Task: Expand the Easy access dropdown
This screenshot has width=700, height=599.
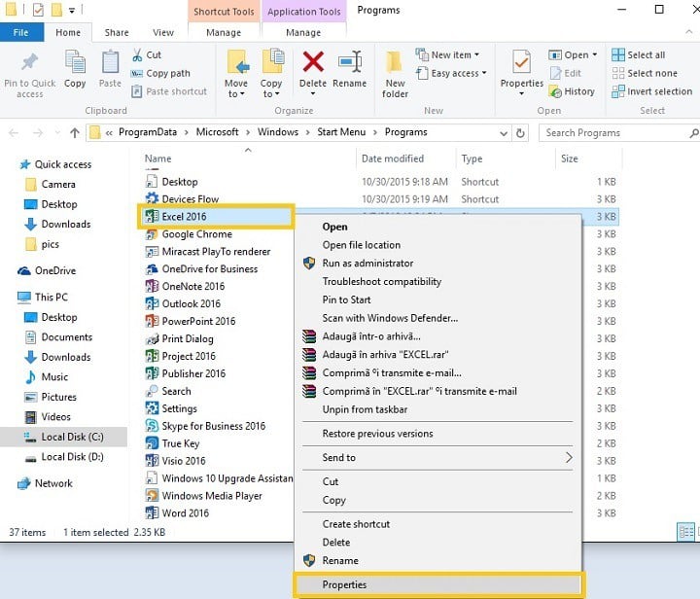Action: (x=484, y=73)
